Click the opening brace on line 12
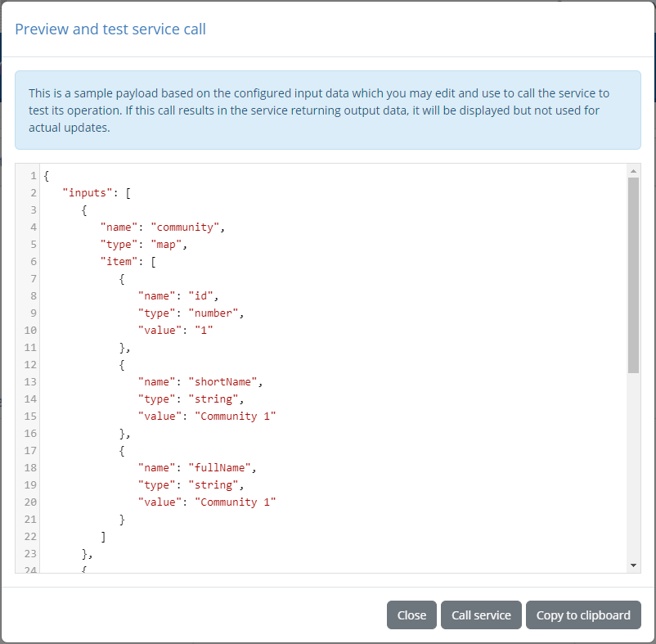The width and height of the screenshot is (656, 644). click(122, 364)
